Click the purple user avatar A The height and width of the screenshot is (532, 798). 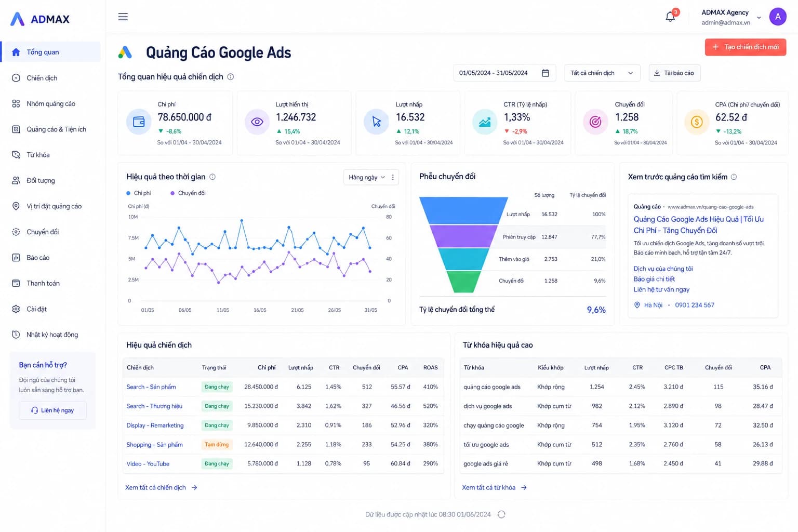pos(778,17)
